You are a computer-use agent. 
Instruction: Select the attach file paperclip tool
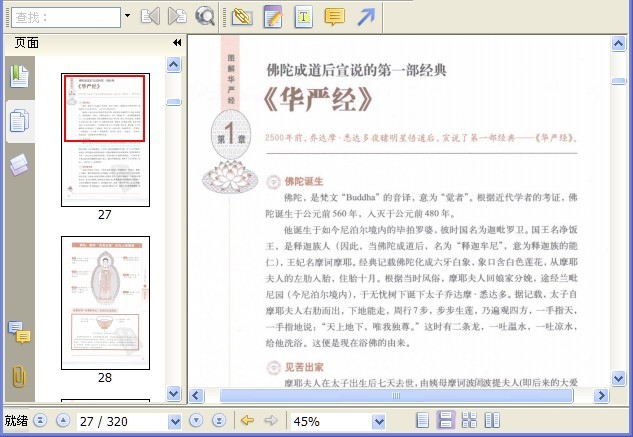(x=242, y=17)
